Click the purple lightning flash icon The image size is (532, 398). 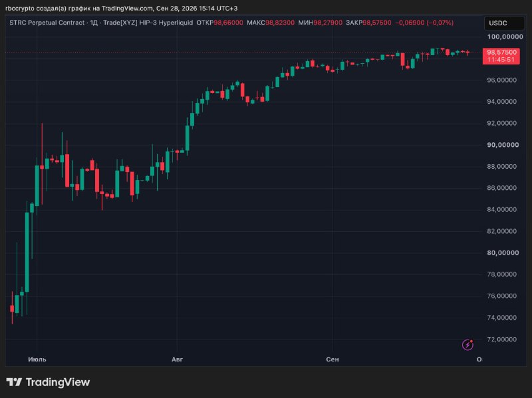click(x=467, y=344)
